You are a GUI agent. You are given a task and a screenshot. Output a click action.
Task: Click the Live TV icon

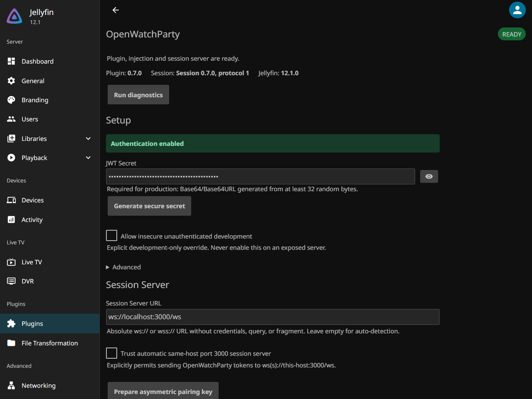(11, 262)
